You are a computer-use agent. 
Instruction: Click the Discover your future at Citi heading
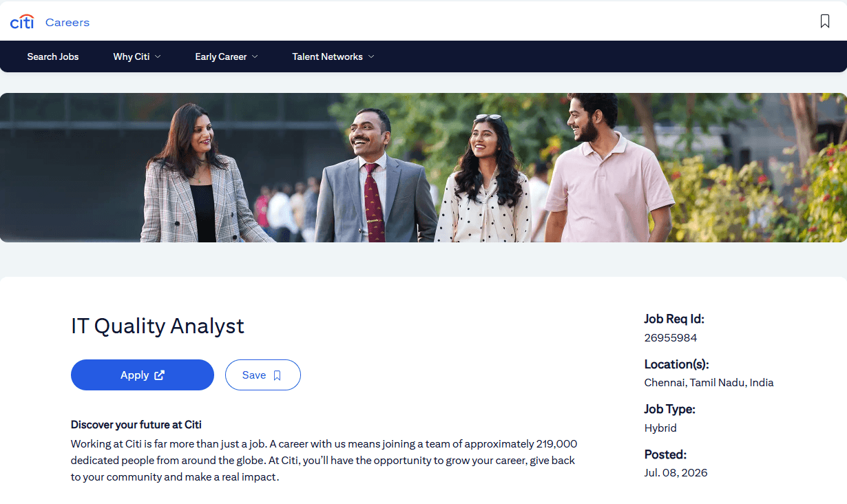[136, 425]
